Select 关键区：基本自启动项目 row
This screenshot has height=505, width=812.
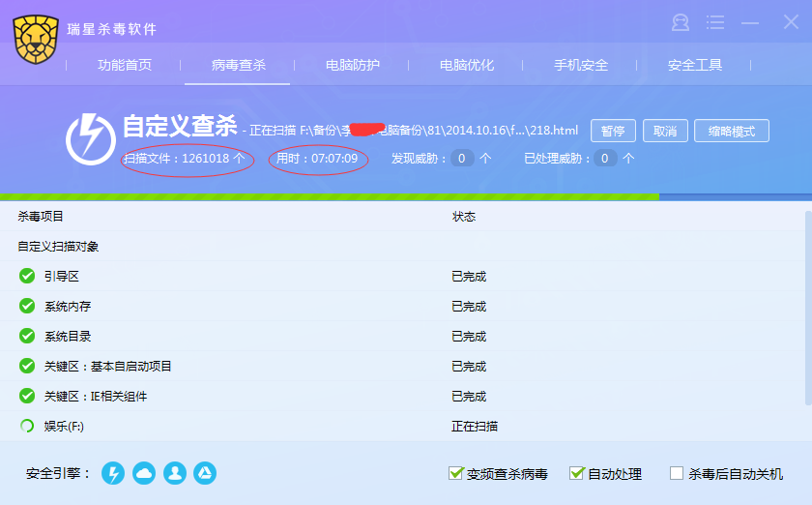402,366
